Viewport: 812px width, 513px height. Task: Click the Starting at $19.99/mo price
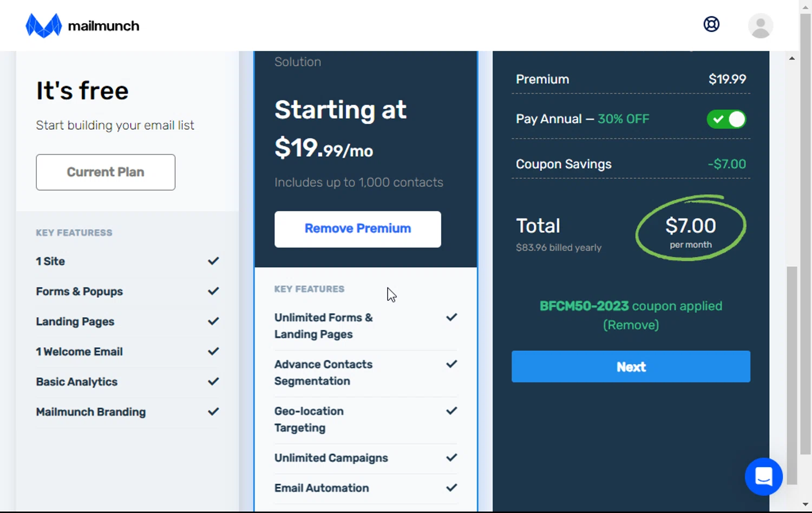[x=340, y=129]
